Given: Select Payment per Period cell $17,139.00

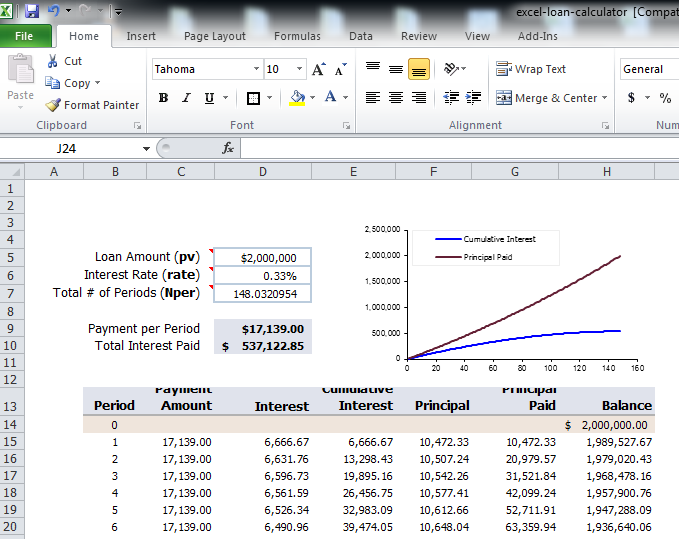Looking at the screenshot, I should pos(262,329).
